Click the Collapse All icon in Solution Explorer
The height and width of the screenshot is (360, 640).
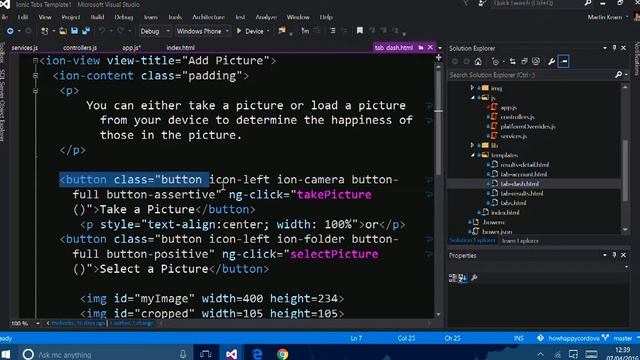(524, 62)
